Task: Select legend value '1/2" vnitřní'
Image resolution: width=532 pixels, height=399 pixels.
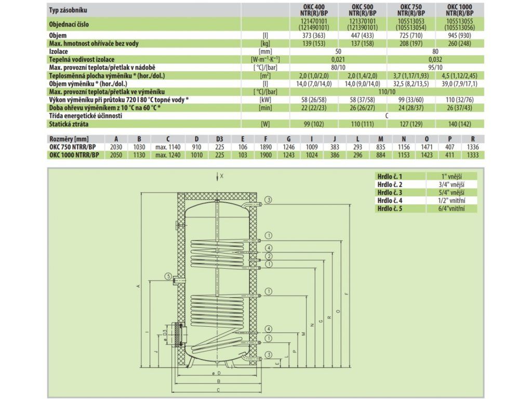Action: (x=451, y=201)
